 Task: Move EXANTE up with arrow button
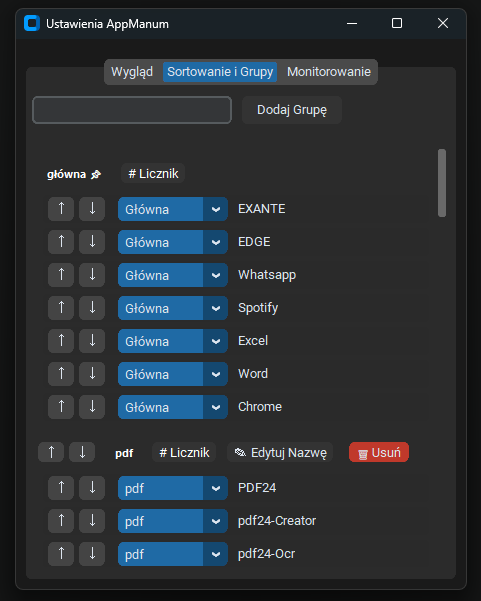pyautogui.click(x=61, y=209)
